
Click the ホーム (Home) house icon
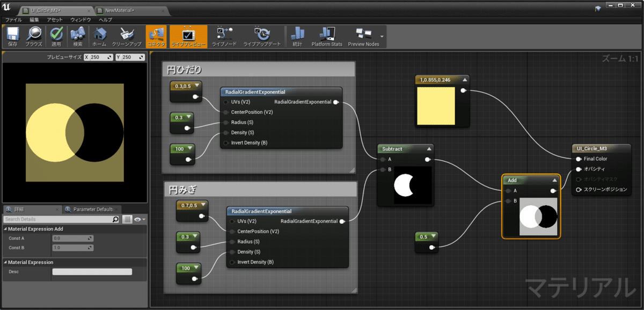pyautogui.click(x=99, y=34)
